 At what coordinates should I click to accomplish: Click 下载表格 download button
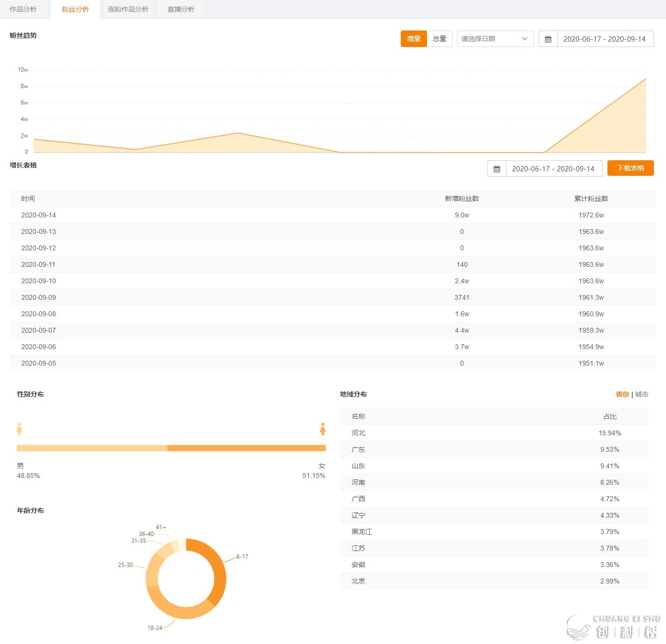click(630, 168)
